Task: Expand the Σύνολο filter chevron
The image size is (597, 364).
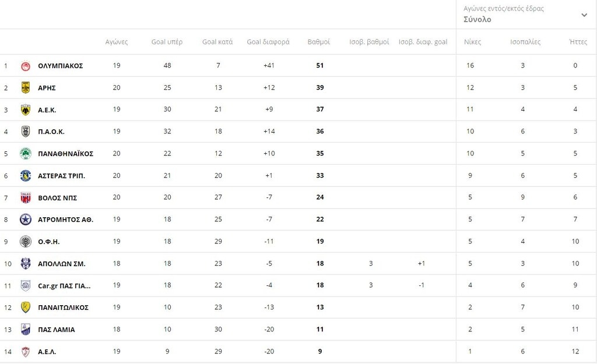Action: coord(584,15)
